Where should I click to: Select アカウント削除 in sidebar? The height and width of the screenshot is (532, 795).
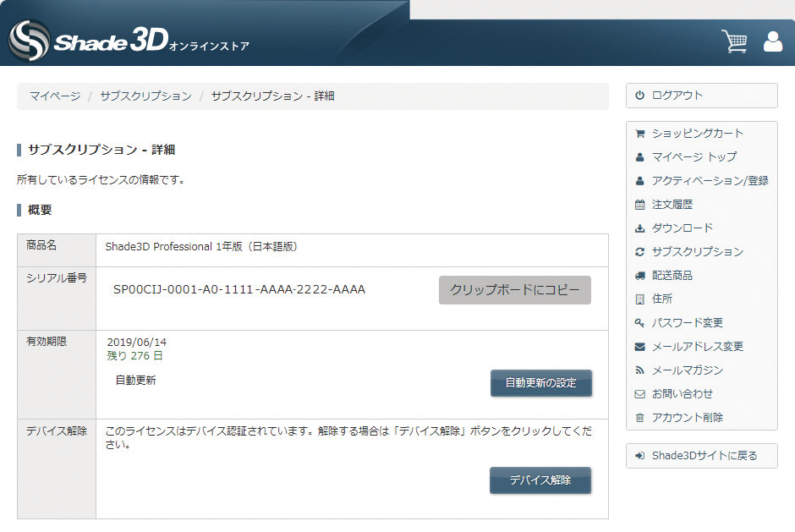click(x=688, y=418)
